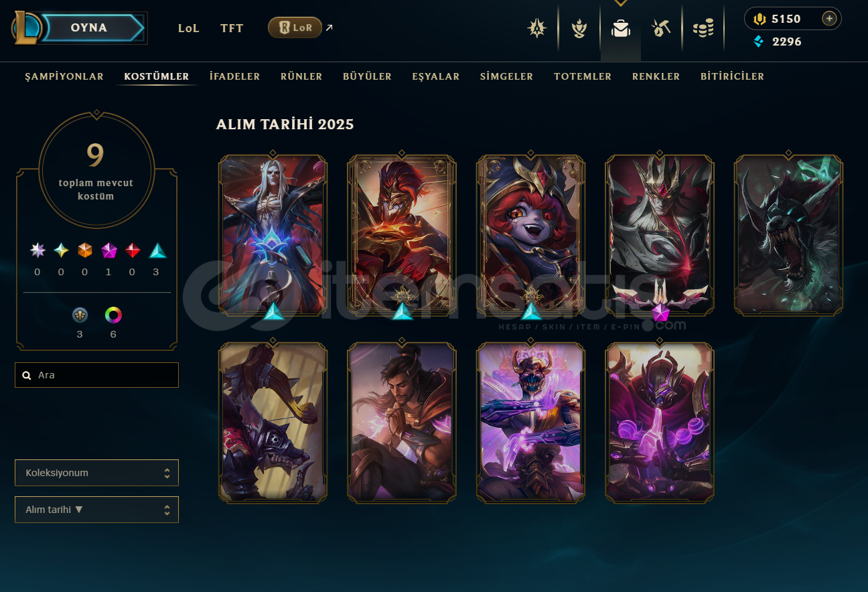Select the red-haired Poppy skin card
868x592 pixels.
coord(530,234)
